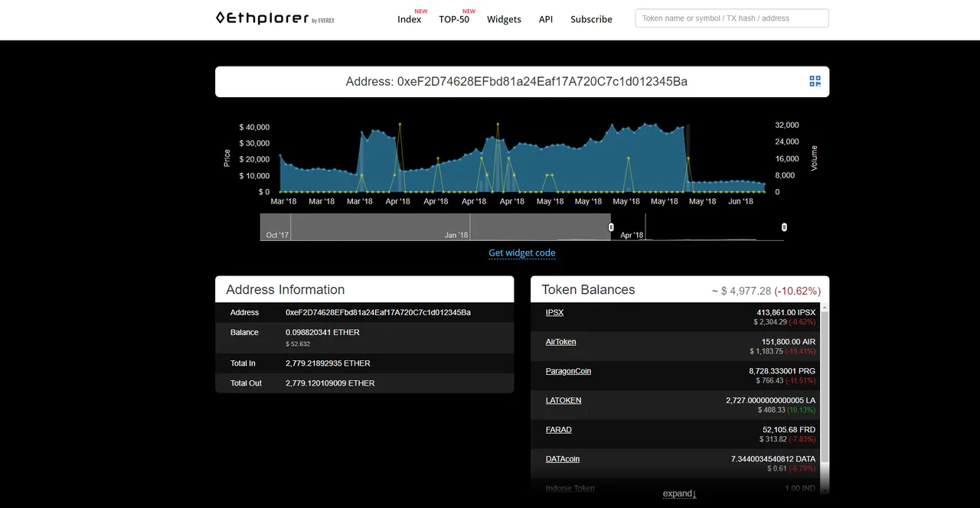This screenshot has height=508, width=980.
Task: Click the Token Balances heading
Action: click(588, 290)
